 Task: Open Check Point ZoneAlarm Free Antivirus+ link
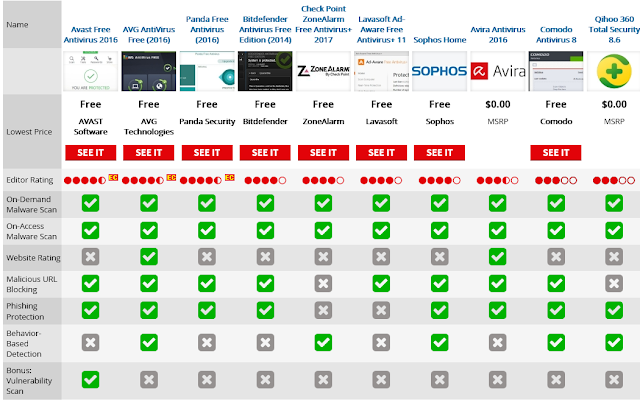click(323, 24)
